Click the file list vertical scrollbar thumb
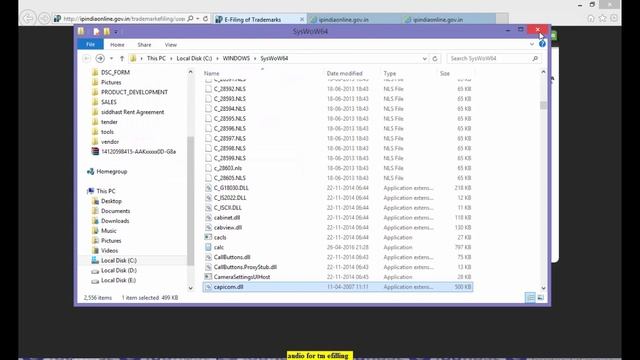The height and width of the screenshot is (360, 640). (x=543, y=105)
